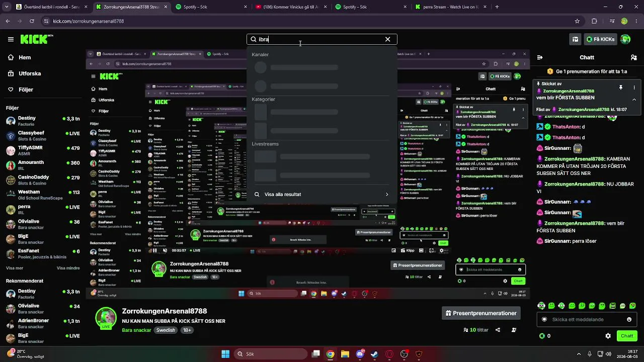Open Steam from the Windows taskbar
This screenshot has width=644, height=362.
tap(374, 354)
